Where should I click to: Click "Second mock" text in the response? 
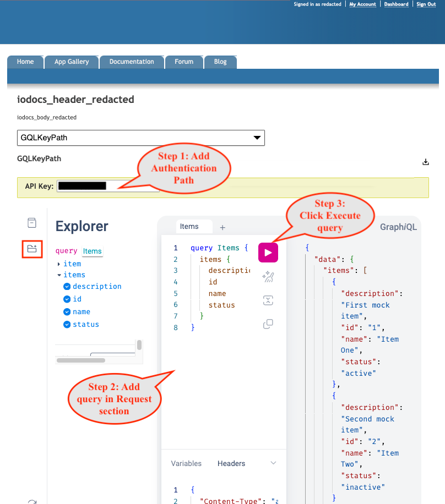(367, 419)
